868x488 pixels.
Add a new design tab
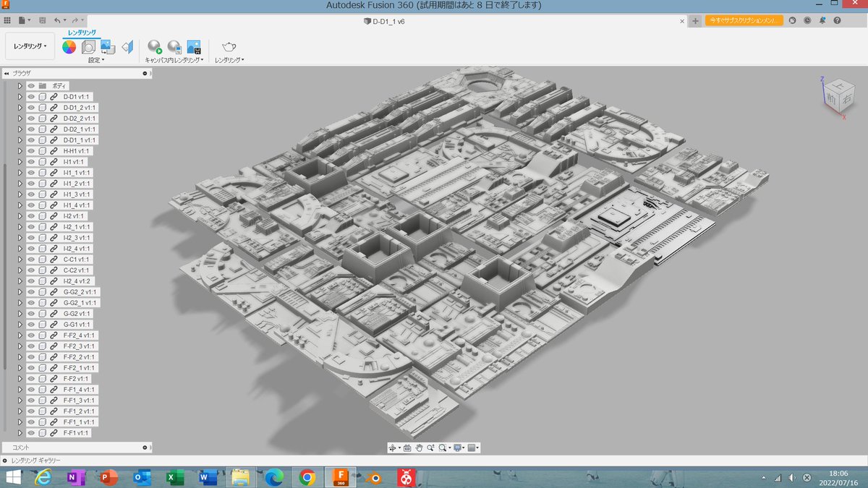coord(695,21)
